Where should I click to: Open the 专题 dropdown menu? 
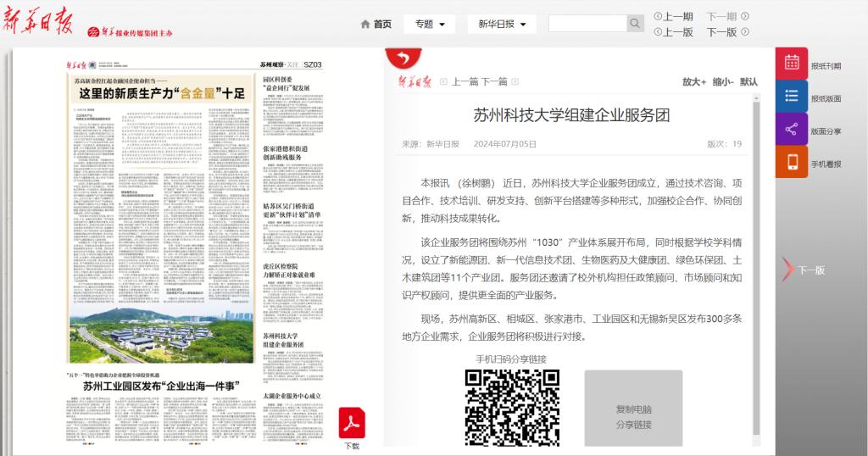tap(430, 25)
